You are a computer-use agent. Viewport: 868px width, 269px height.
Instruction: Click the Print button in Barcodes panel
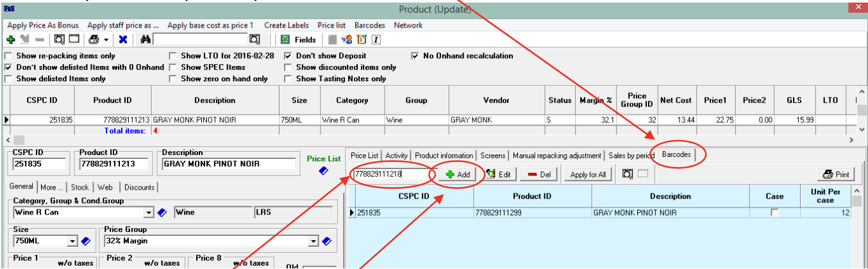(x=837, y=174)
